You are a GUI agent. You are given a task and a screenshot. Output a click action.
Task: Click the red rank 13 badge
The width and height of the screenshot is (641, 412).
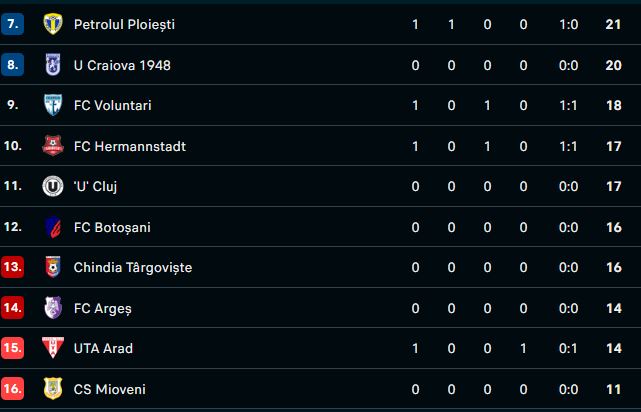pyautogui.click(x=13, y=267)
